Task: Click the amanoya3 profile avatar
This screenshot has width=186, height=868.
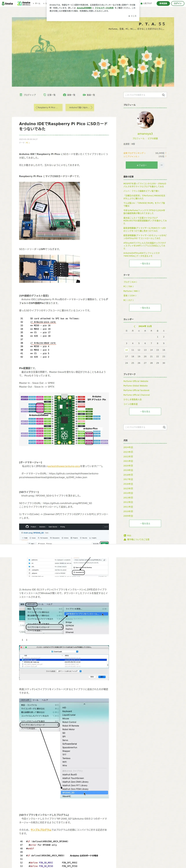Action: coord(145,120)
